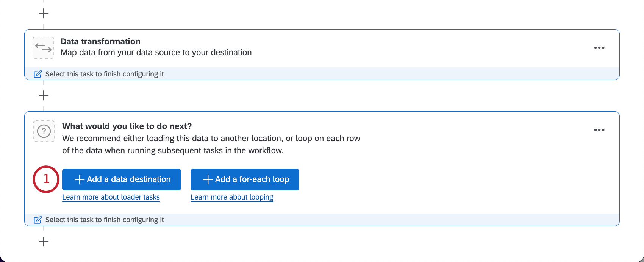The width and height of the screenshot is (644, 262).
Task: Click the 'What would you like to do next?' heading
Action: coord(127,126)
